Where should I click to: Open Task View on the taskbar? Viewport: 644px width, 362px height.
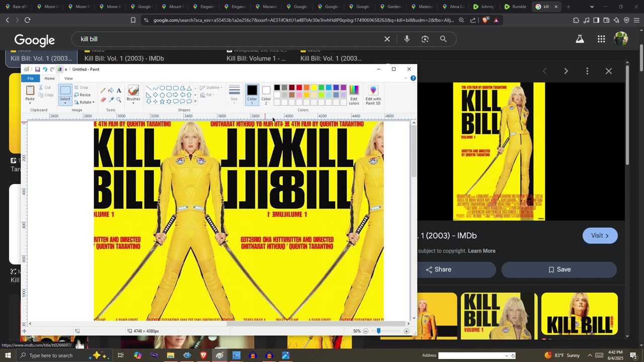point(121,355)
